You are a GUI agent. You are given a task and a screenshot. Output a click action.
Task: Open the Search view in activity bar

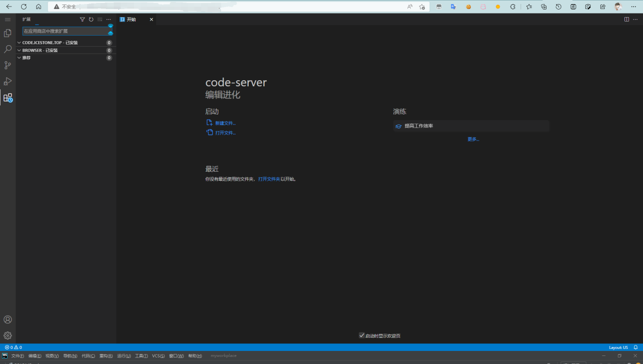point(8,49)
